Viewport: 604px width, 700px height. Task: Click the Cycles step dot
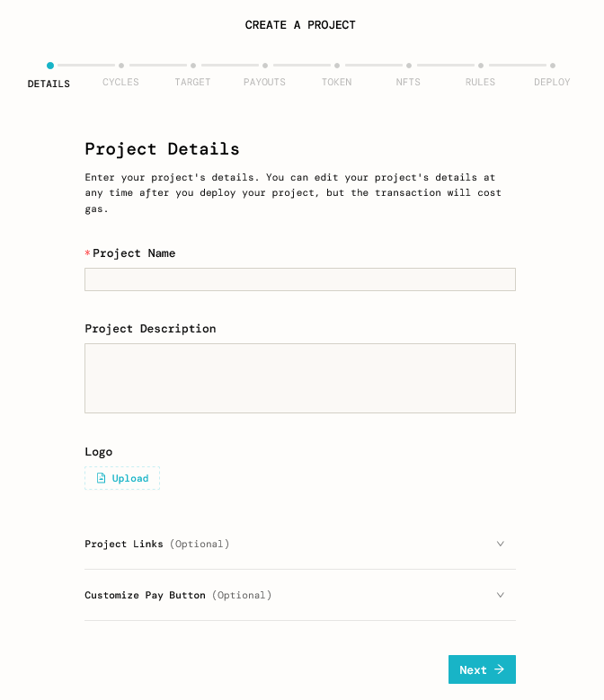(x=121, y=66)
